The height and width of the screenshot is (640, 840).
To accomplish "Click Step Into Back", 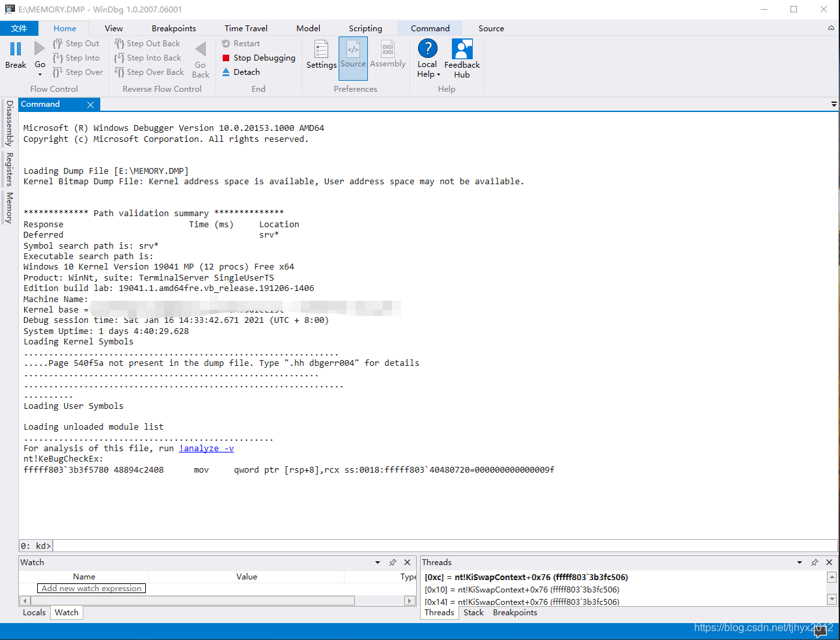I will (148, 58).
